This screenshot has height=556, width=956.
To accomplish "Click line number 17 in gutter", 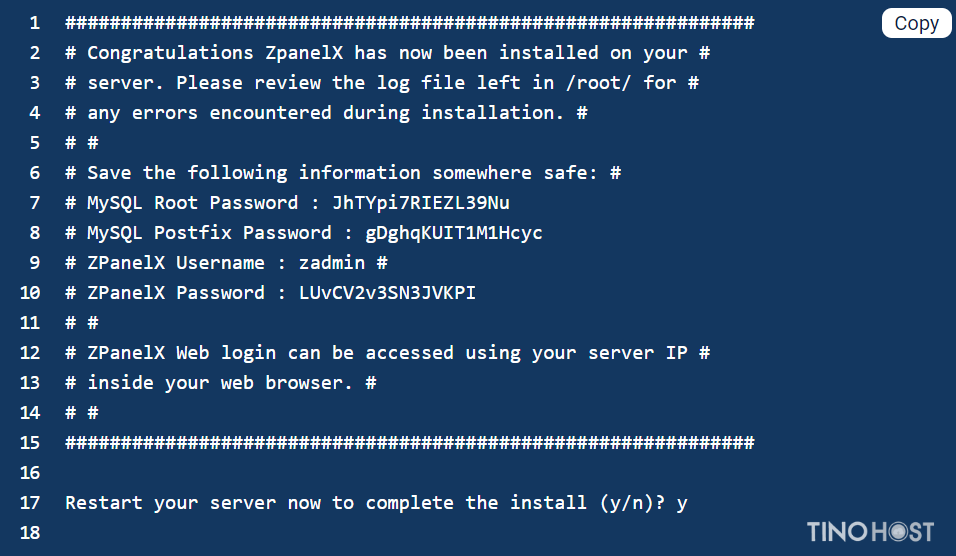I will (30, 503).
